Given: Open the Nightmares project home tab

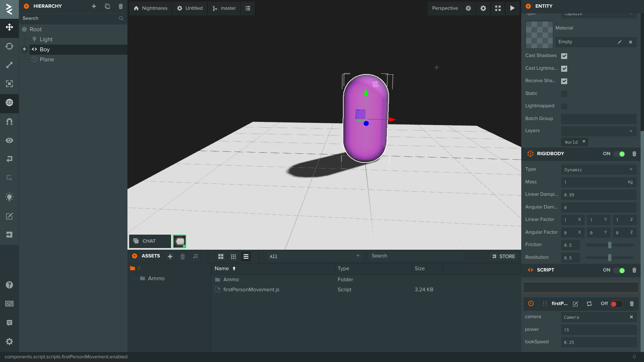Looking at the screenshot, I should pos(151,8).
